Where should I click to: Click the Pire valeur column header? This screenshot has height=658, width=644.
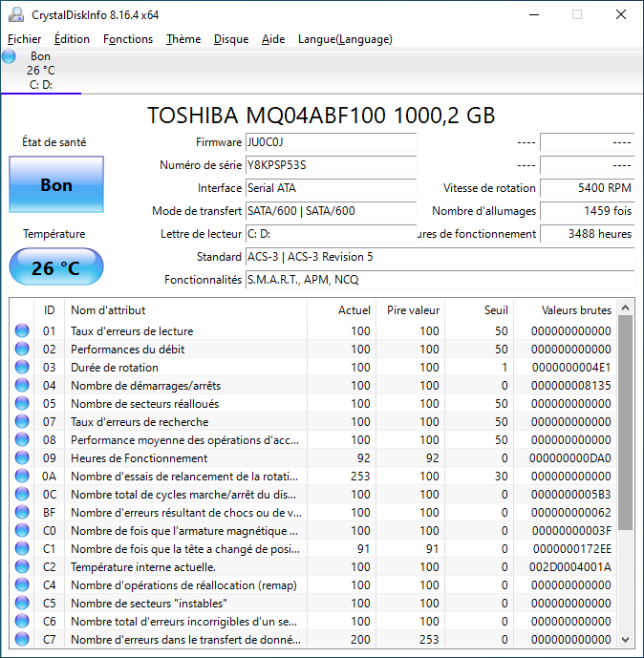tap(411, 310)
